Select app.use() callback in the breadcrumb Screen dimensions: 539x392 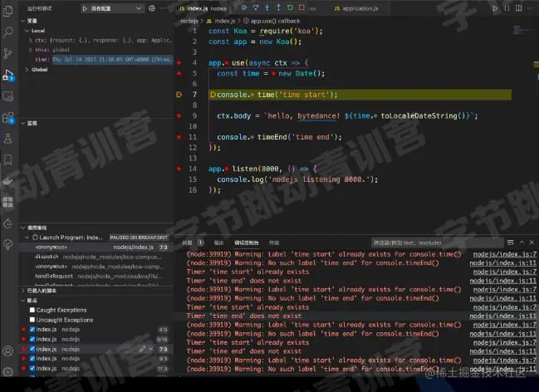(x=272, y=21)
